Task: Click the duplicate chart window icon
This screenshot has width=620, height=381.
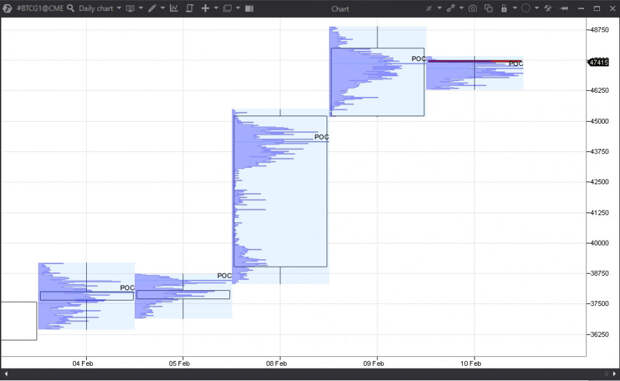Action: point(489,8)
